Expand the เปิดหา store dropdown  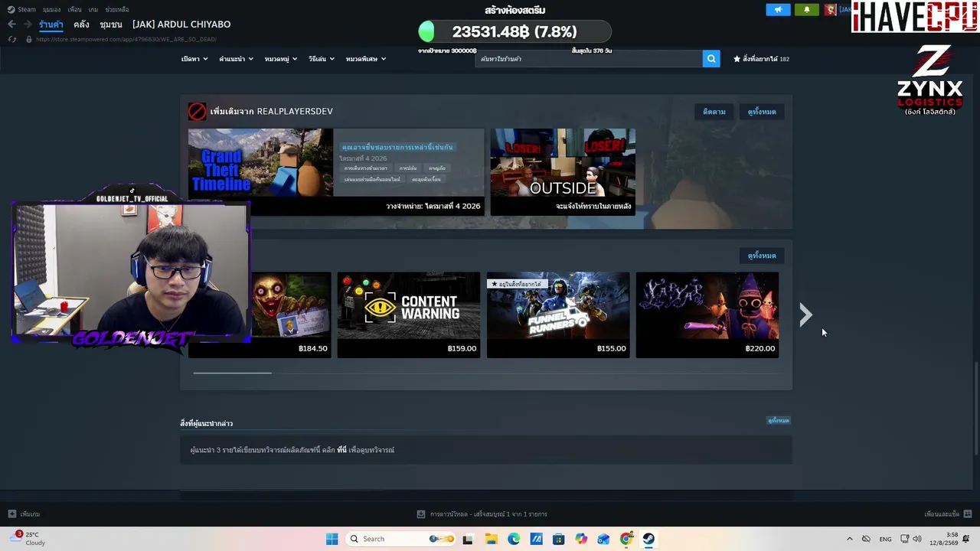point(194,59)
